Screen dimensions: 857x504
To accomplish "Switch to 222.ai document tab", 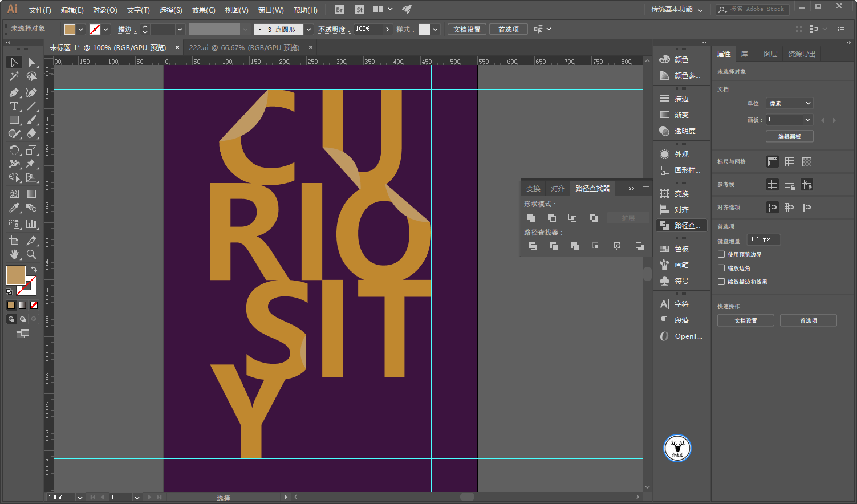I will coord(244,47).
